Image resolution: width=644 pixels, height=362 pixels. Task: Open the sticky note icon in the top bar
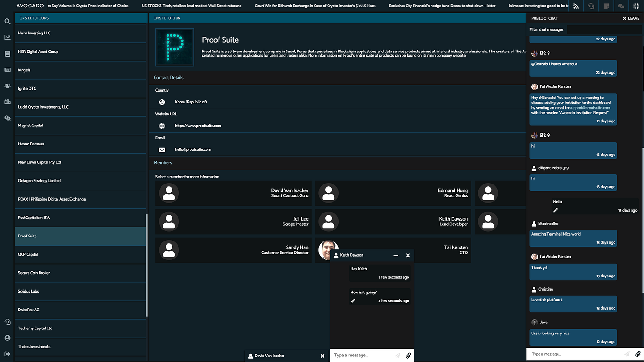point(606,6)
